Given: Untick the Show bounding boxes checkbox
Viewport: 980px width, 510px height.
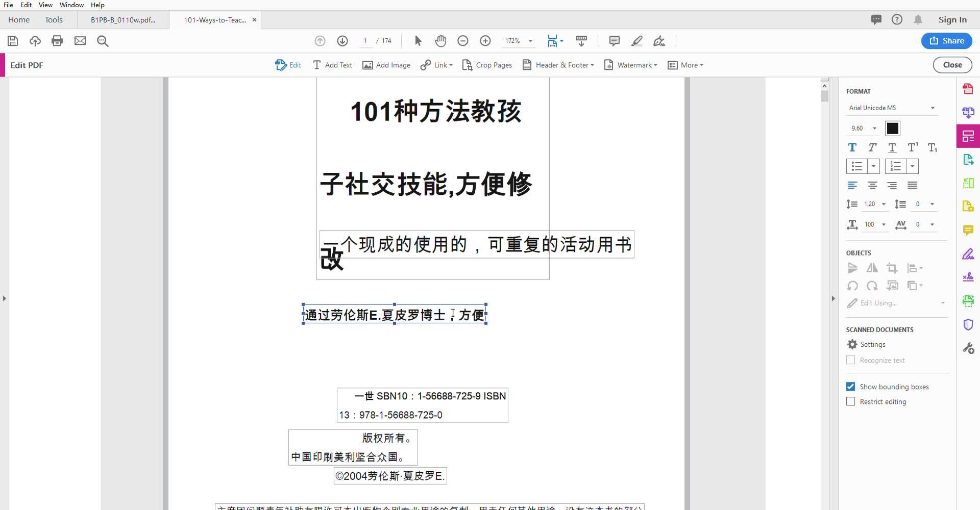Looking at the screenshot, I should [x=850, y=387].
